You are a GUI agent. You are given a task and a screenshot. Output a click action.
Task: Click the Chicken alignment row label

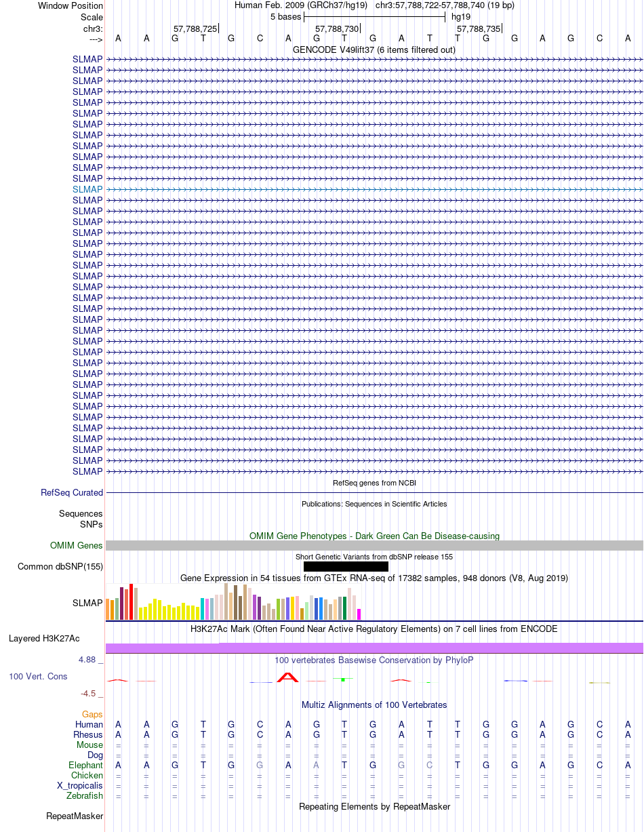pyautogui.click(x=87, y=776)
